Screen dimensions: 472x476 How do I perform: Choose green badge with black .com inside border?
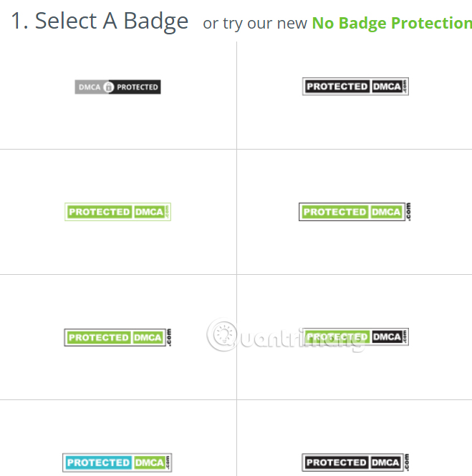(x=118, y=337)
